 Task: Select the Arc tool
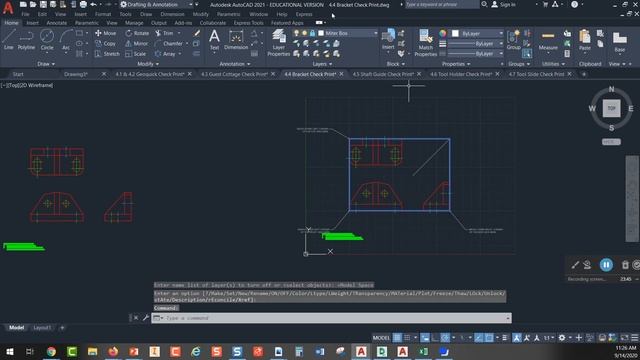click(66, 40)
